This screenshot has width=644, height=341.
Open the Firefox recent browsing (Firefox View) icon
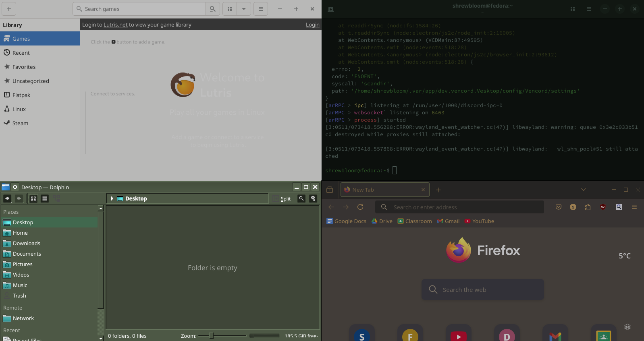330,190
